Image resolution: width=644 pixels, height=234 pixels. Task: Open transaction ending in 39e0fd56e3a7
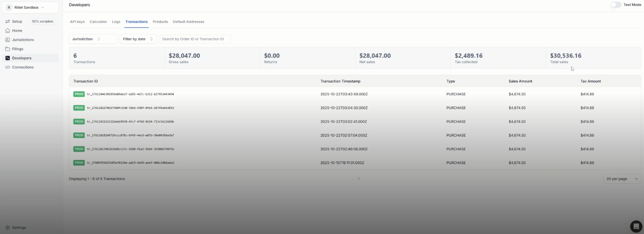(x=130, y=135)
